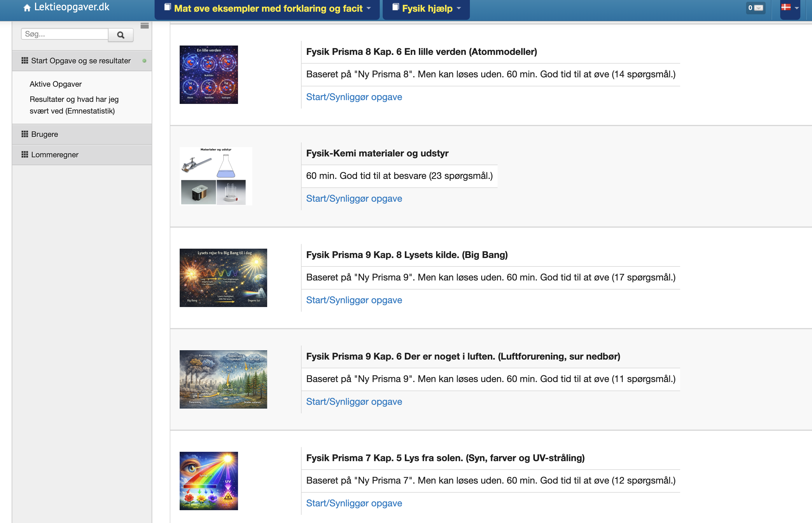The height and width of the screenshot is (523, 812).
Task: Open Aktive Opgaver menu item
Action: tap(56, 84)
